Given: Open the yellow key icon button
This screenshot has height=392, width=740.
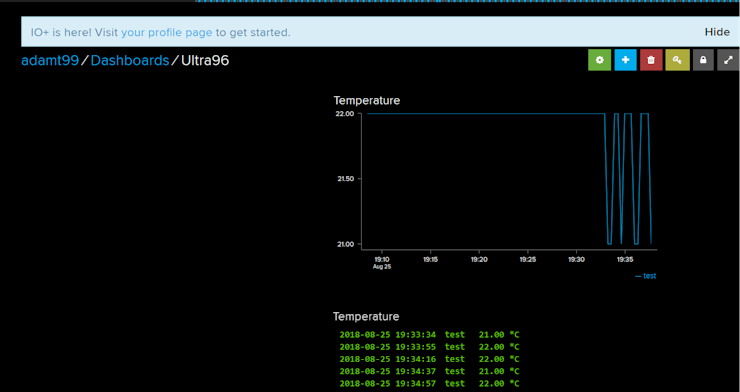Looking at the screenshot, I should pyautogui.click(x=677, y=60).
